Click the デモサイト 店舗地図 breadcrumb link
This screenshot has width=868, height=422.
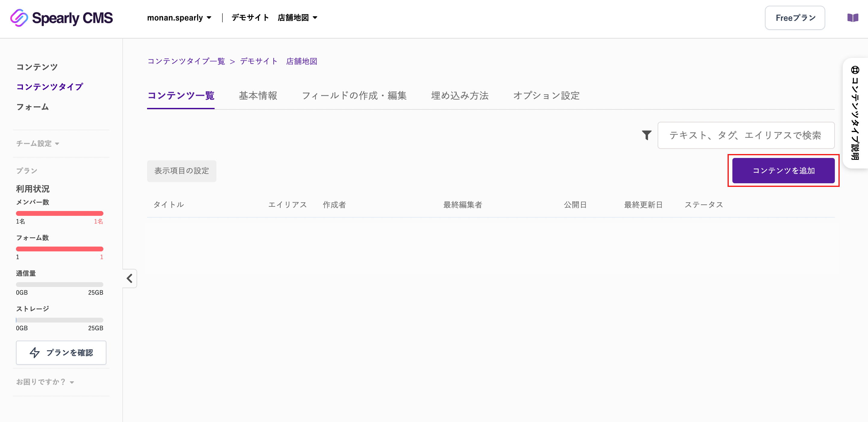(278, 61)
